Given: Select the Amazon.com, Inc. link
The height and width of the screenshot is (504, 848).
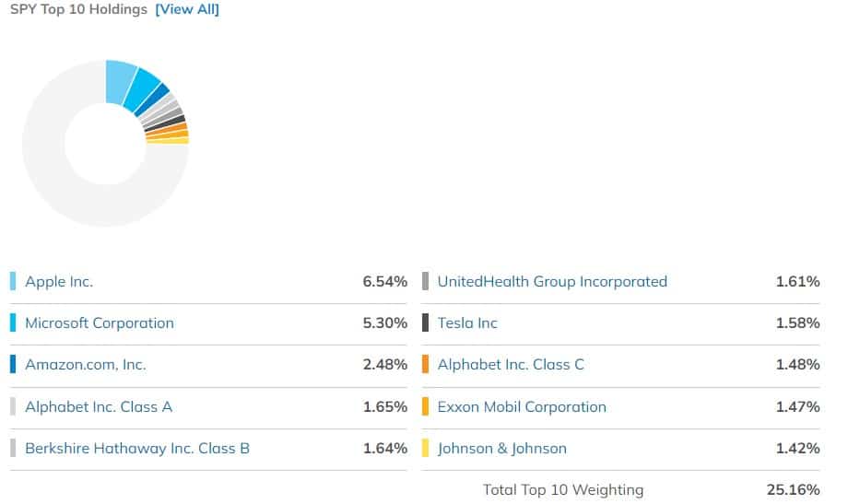Looking at the screenshot, I should [86, 364].
